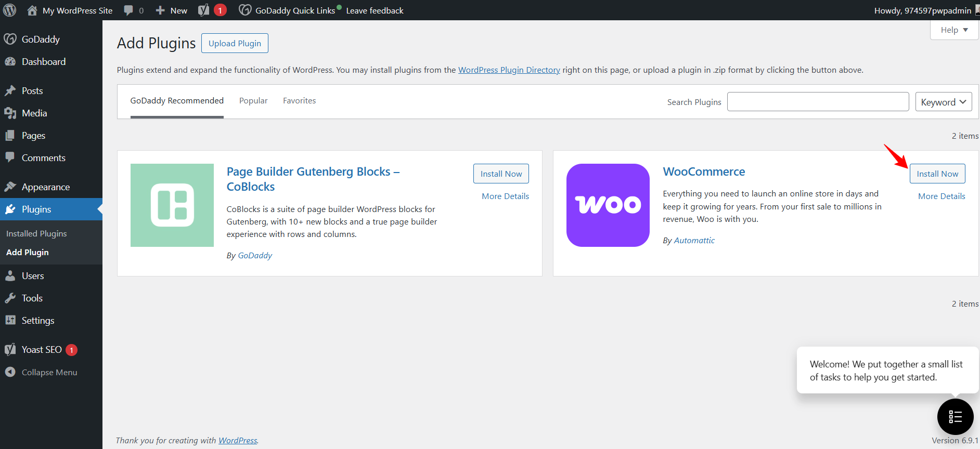Click the Pages icon in sidebar
980x449 pixels.
pyautogui.click(x=10, y=135)
